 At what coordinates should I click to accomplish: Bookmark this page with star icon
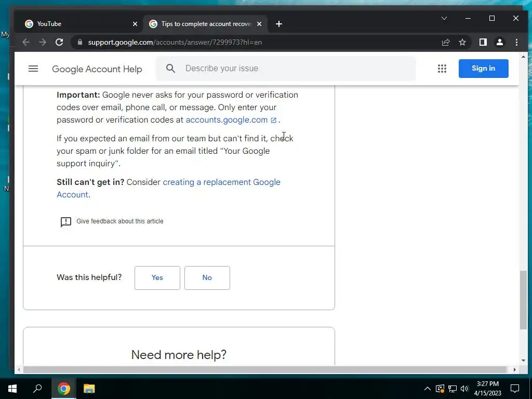[x=462, y=42]
